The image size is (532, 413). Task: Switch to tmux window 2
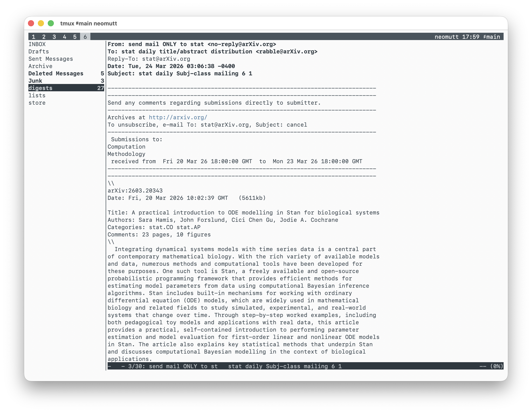point(44,37)
